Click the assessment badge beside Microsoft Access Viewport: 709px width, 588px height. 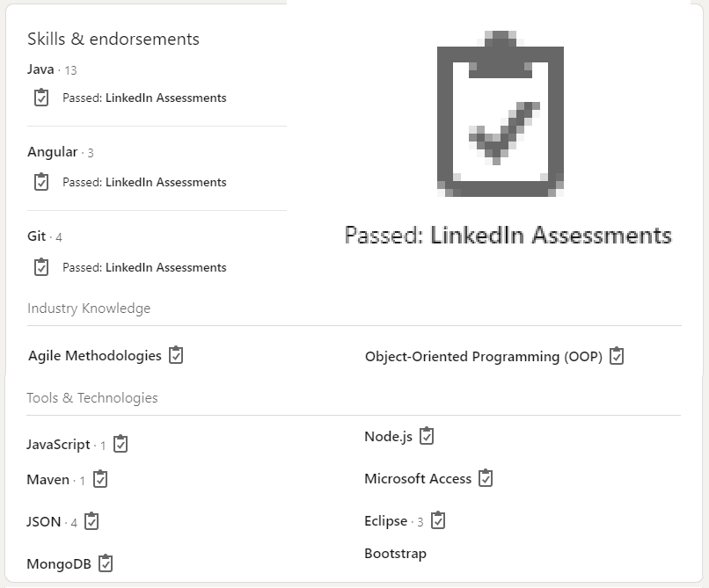(x=486, y=478)
